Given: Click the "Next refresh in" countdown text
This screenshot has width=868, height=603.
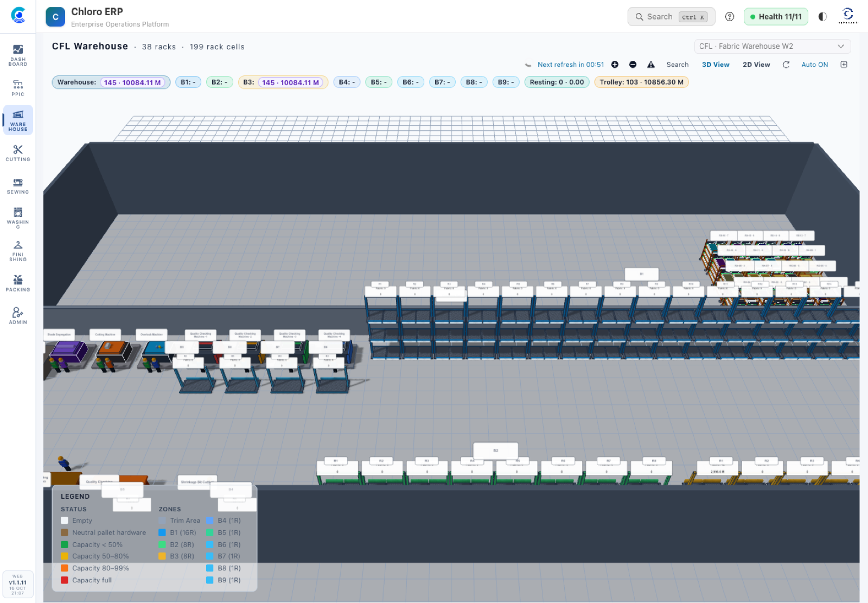Looking at the screenshot, I should coord(571,65).
